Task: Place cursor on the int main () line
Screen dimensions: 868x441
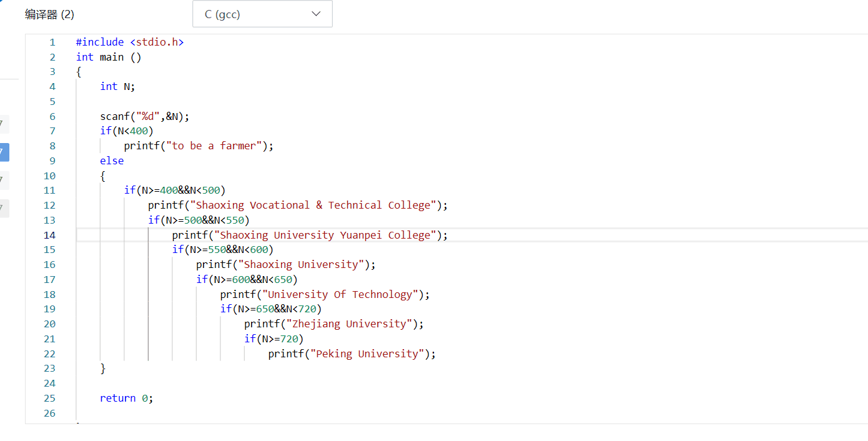Action: pos(109,57)
